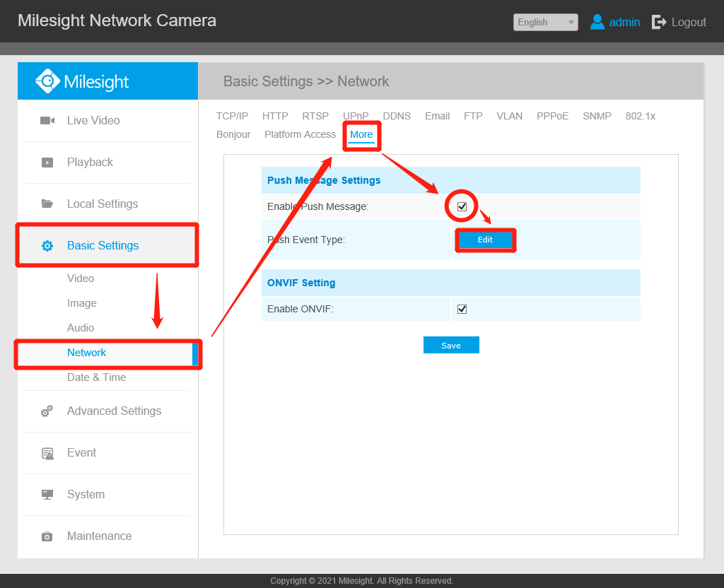Click the Local Settings folder icon
The height and width of the screenshot is (588, 724).
click(47, 204)
